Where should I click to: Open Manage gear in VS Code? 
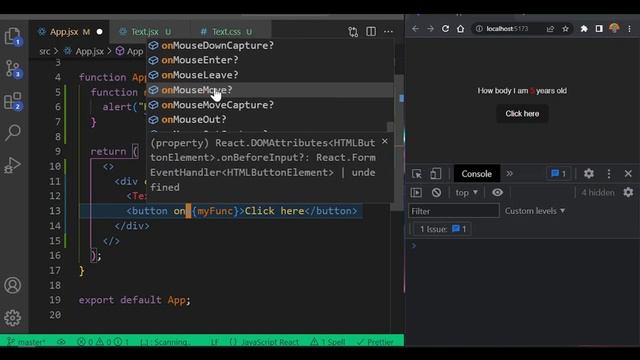[x=13, y=318]
